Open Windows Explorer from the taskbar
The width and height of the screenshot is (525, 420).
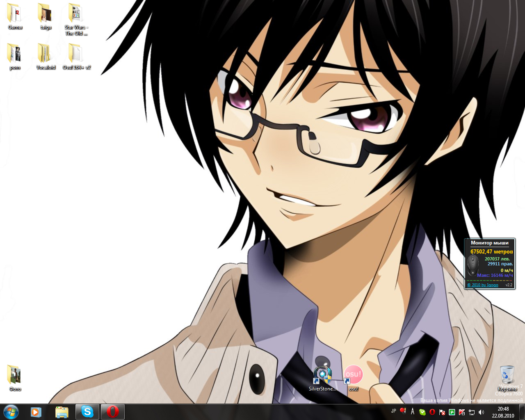[62, 412]
